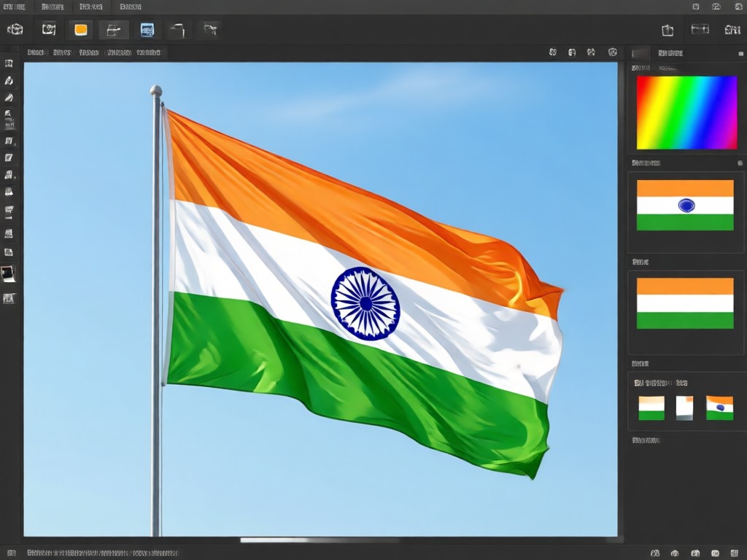This screenshot has width=747, height=560.
Task: Click the export icon showing a box with an up arrow
Action: (x=667, y=30)
